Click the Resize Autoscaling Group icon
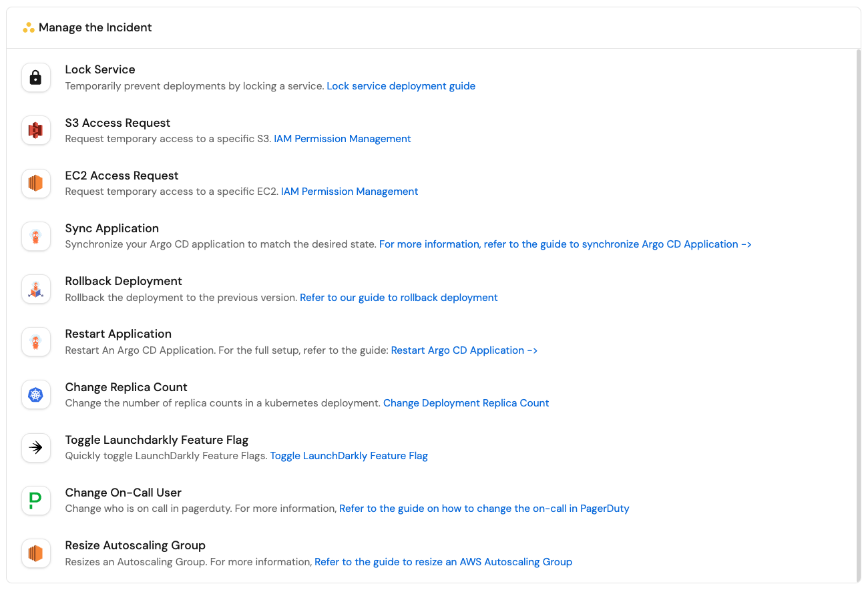The image size is (868, 592). pyautogui.click(x=36, y=553)
